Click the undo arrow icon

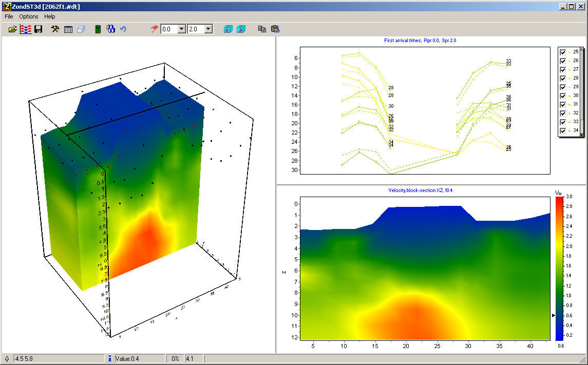[x=123, y=29]
